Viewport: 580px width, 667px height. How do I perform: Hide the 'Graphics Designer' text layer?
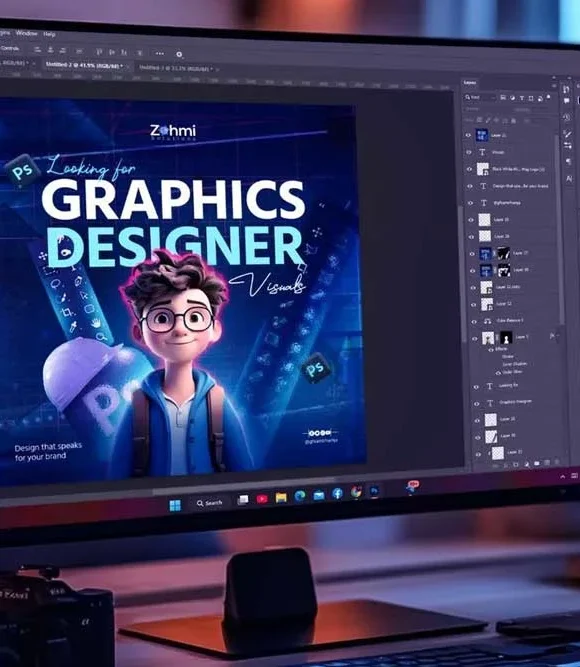point(477,403)
